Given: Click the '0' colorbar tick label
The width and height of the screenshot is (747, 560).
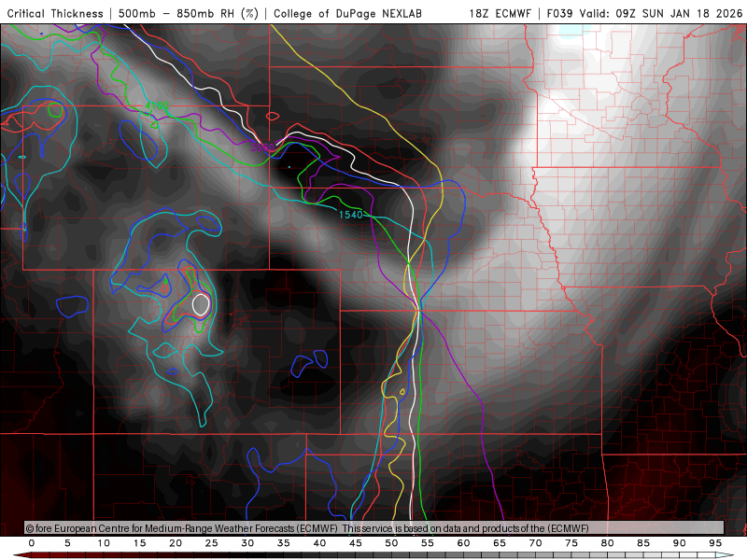Looking at the screenshot, I should 32,543.
